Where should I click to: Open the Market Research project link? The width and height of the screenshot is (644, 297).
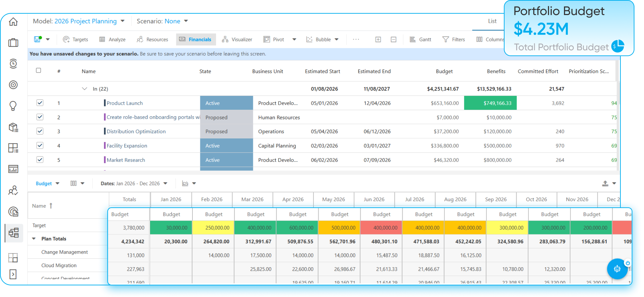(126, 160)
